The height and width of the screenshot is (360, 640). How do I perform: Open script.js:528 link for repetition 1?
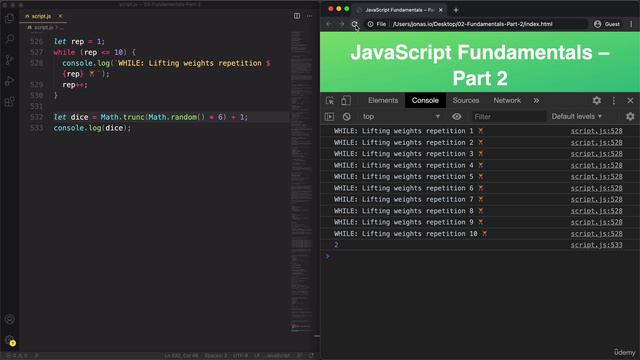coord(596,131)
